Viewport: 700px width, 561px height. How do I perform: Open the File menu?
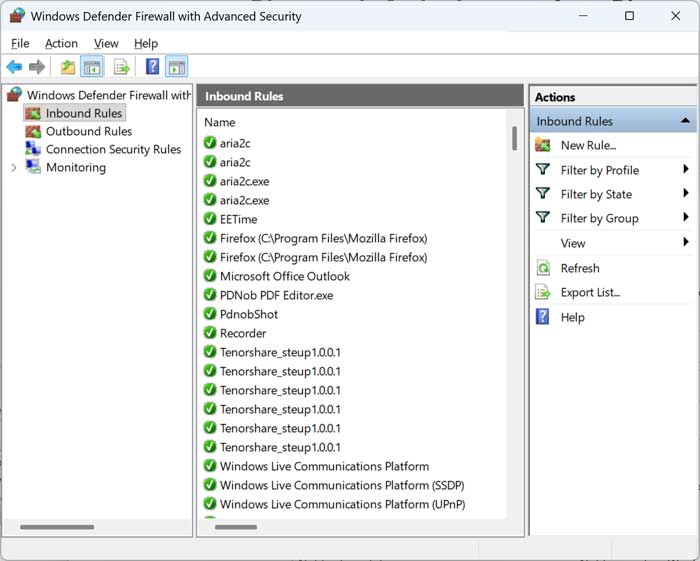20,43
